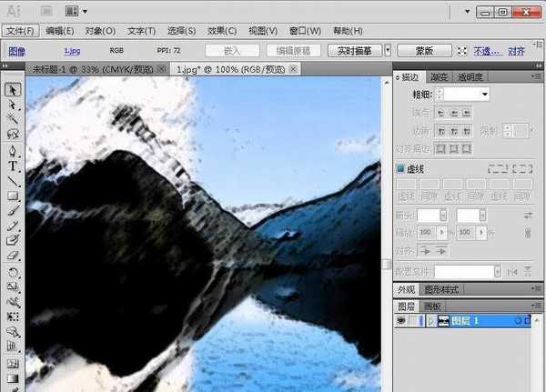Select the Type tool (T)
546x392 pixels.
tap(14, 166)
